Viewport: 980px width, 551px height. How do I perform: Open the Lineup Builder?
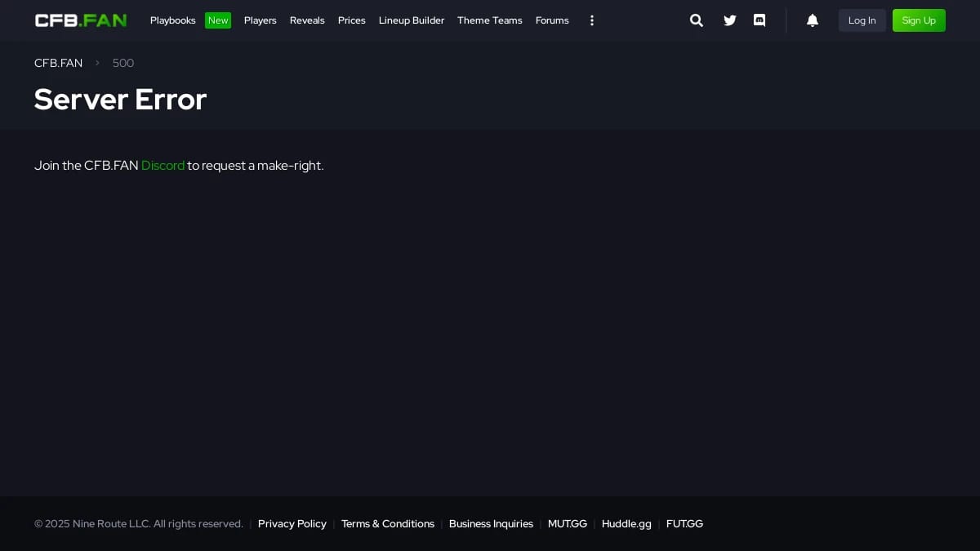tap(412, 20)
